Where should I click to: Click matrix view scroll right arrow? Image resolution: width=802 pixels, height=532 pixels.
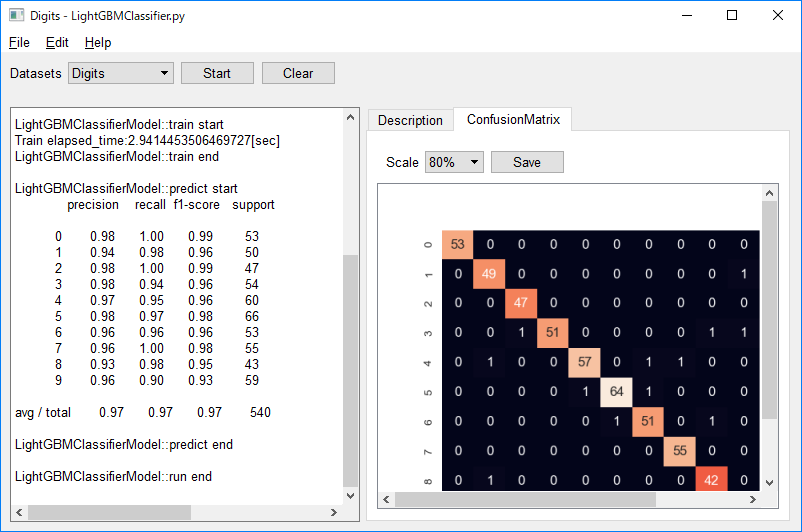(x=753, y=499)
